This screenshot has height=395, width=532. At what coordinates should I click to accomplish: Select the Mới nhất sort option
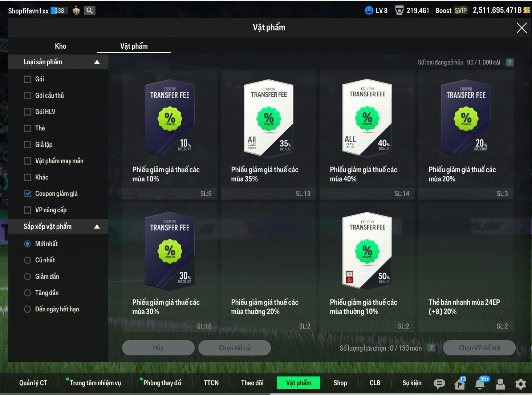pyautogui.click(x=27, y=244)
